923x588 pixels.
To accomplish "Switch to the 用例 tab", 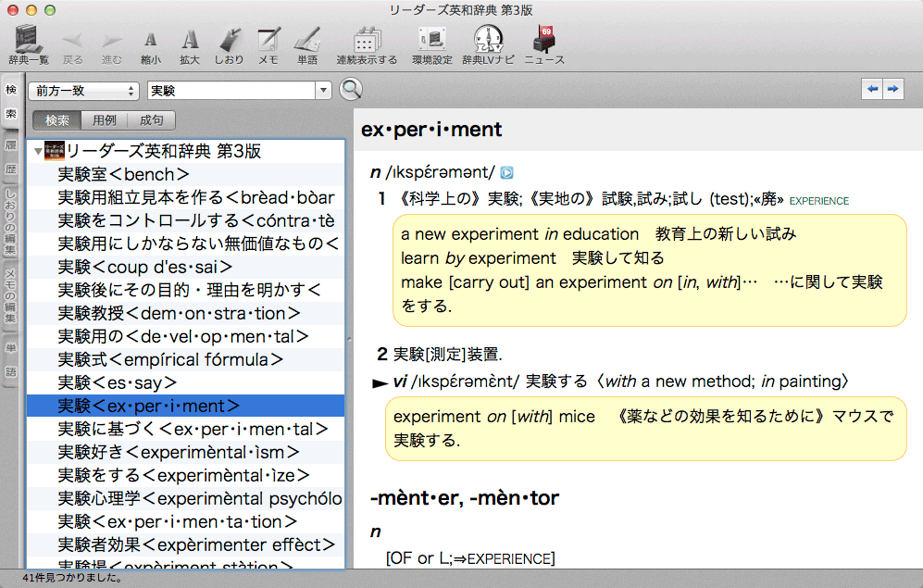I will [x=104, y=120].
